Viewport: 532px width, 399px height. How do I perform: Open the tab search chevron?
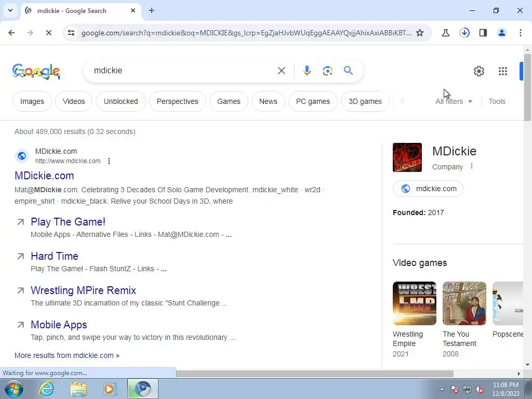10,10
